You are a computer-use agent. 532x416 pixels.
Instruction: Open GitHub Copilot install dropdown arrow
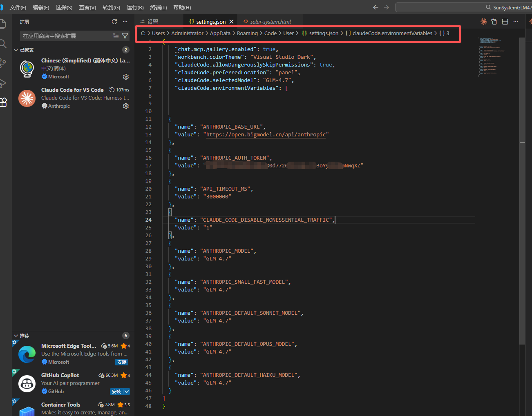(x=127, y=392)
